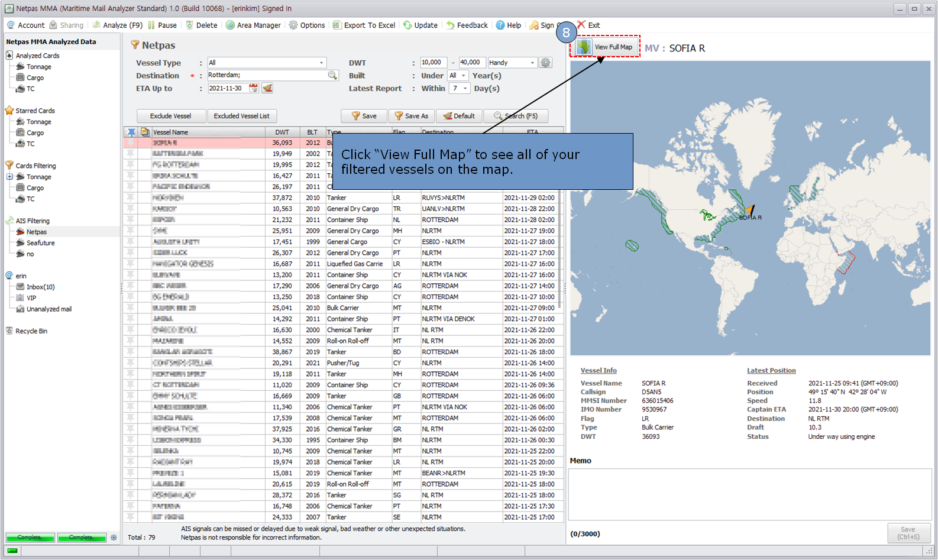The width and height of the screenshot is (938, 560).
Task: Click inside the Memo text area
Action: pos(750,494)
